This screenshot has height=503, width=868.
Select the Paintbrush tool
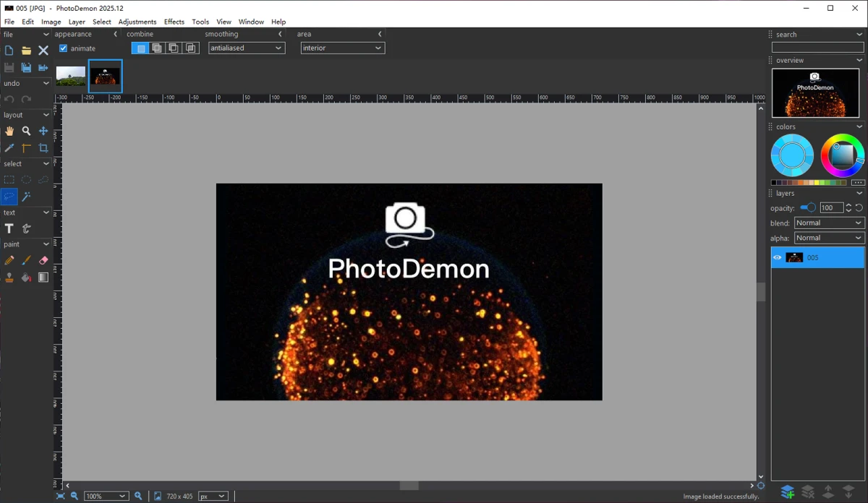(x=26, y=260)
